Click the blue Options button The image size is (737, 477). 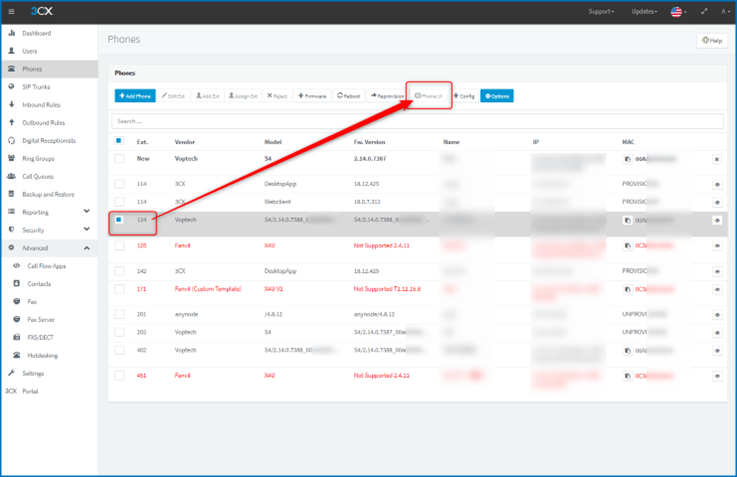pos(497,96)
